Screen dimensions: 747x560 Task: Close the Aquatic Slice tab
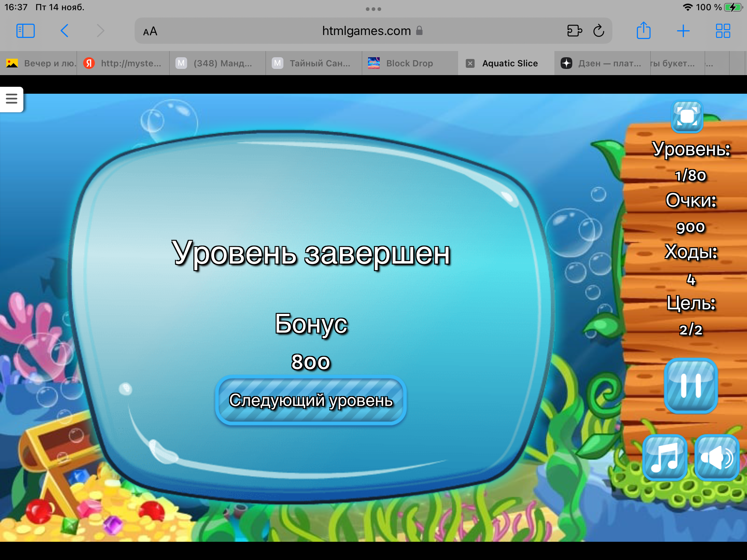[470, 63]
